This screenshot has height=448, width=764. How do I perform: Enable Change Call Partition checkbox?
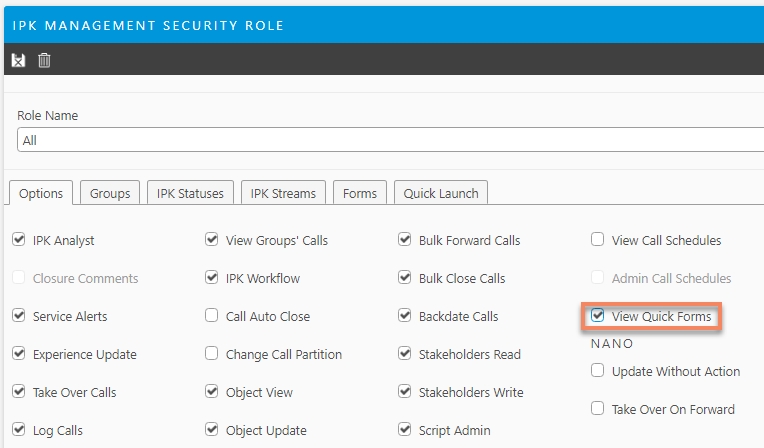click(x=212, y=354)
